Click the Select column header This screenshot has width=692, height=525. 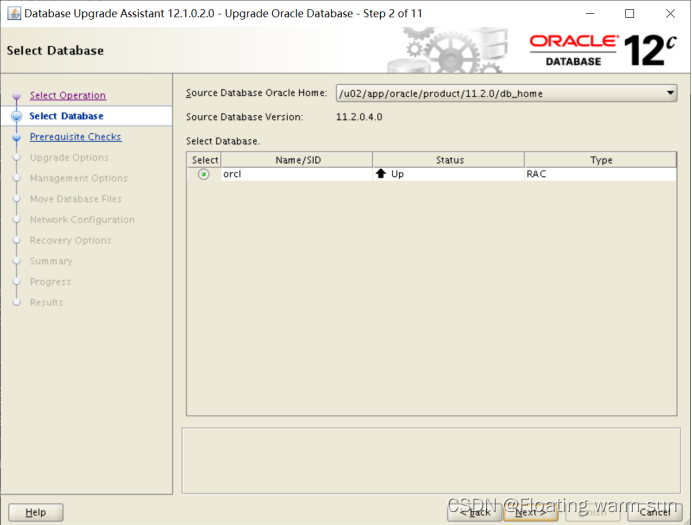pos(204,160)
